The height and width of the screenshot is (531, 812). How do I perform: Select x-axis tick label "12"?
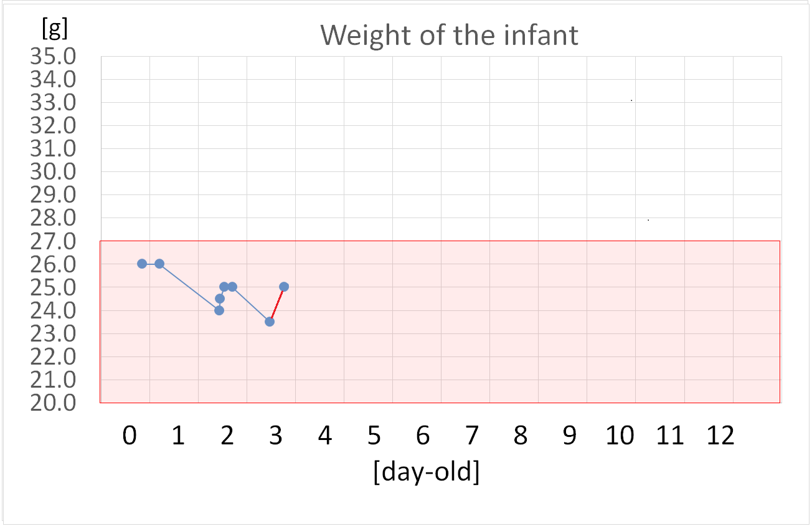pos(720,436)
